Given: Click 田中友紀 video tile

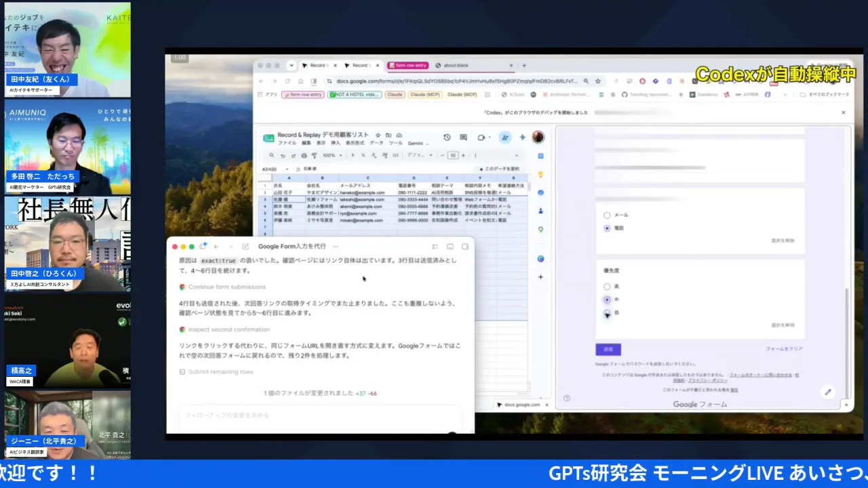Looking at the screenshot, I should click(68, 49).
